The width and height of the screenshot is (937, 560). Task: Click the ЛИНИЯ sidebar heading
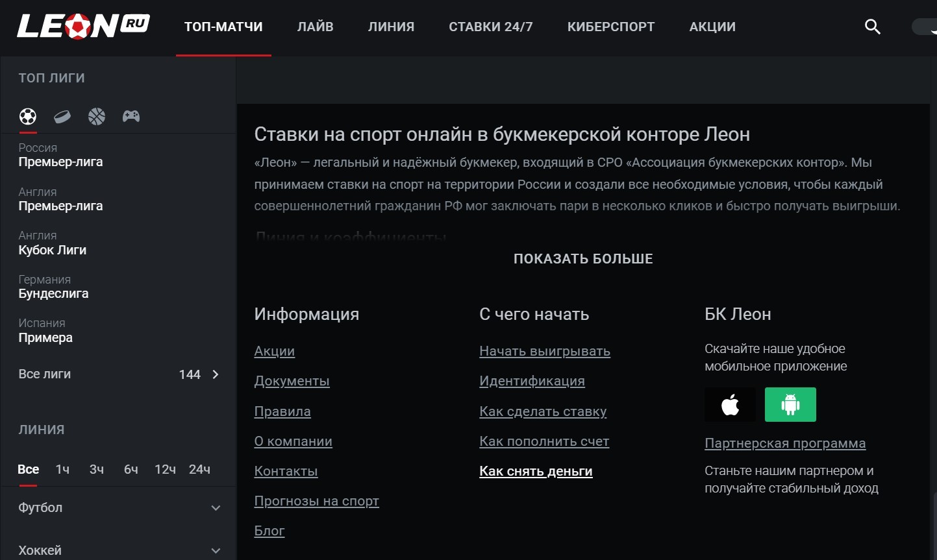pyautogui.click(x=42, y=430)
